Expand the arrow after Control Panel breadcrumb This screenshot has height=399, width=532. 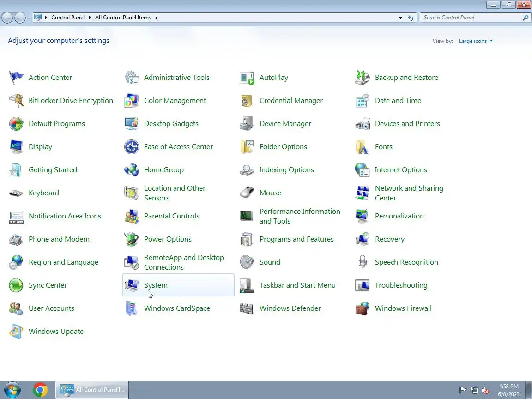[x=90, y=18]
